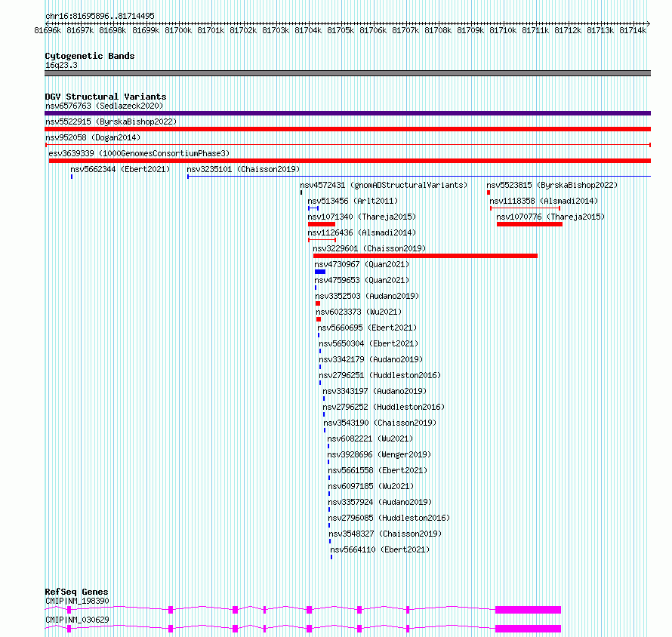Select the large last exon of CMIP|NM_198390
The image size is (672, 637).
[x=528, y=610]
